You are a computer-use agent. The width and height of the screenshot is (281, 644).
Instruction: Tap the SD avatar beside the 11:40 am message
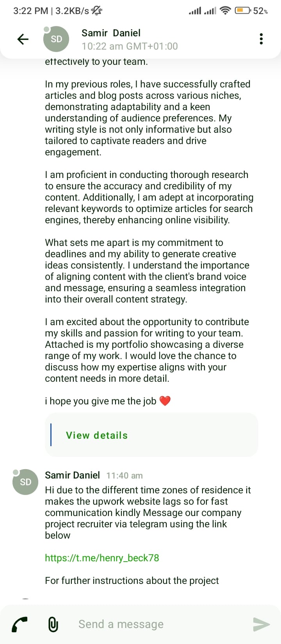(x=25, y=482)
